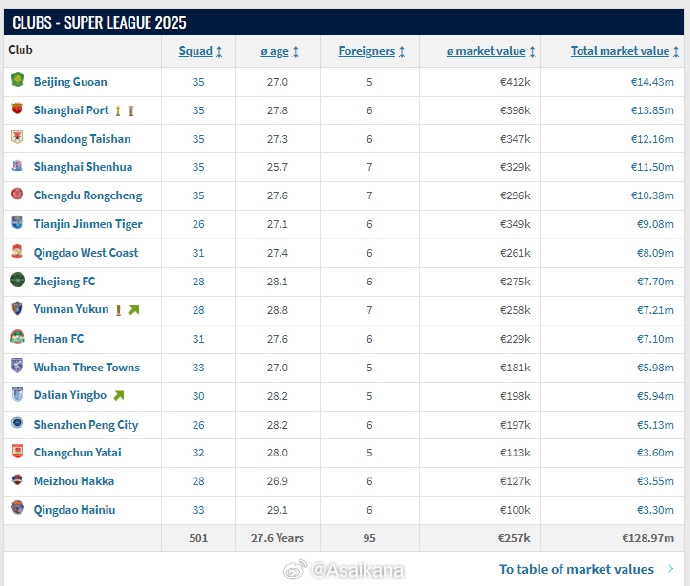
Task: Click the Shandong Taishan club crest
Action: pos(17,138)
